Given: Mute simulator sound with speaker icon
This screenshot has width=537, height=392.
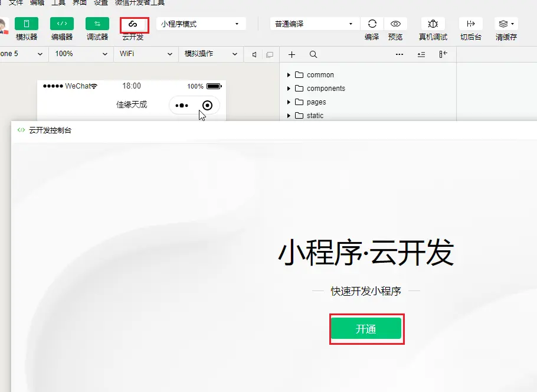Looking at the screenshot, I should (254, 54).
